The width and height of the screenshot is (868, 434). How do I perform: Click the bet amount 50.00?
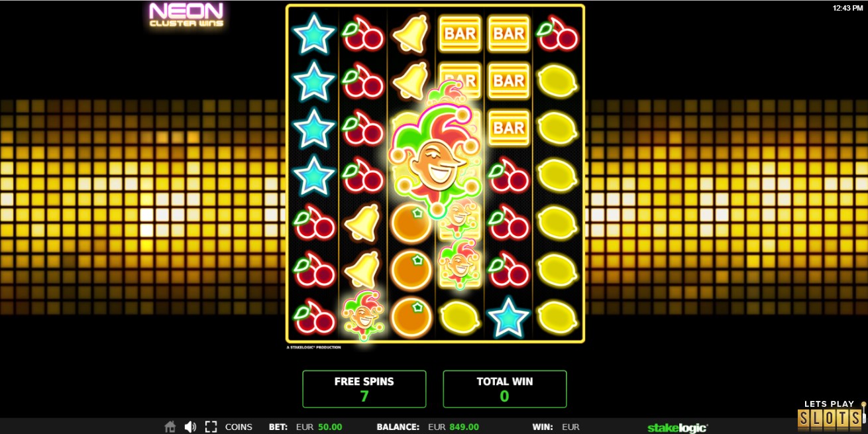(330, 427)
